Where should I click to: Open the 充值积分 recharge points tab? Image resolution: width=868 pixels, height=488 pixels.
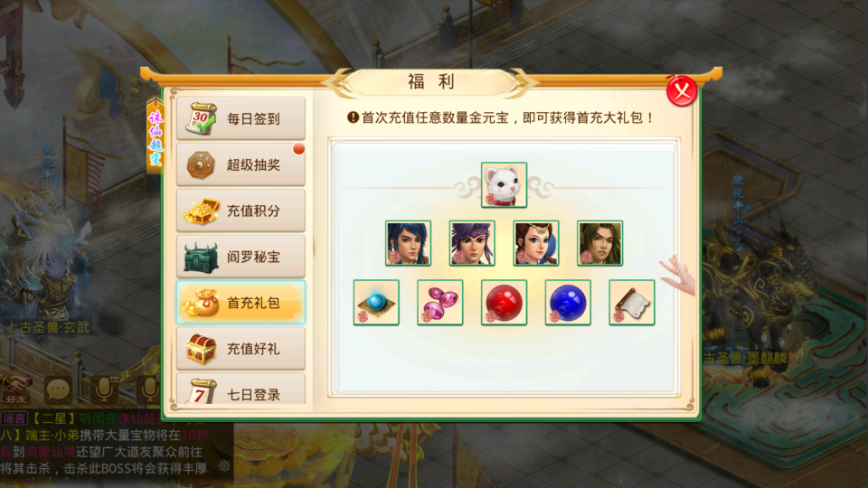241,211
